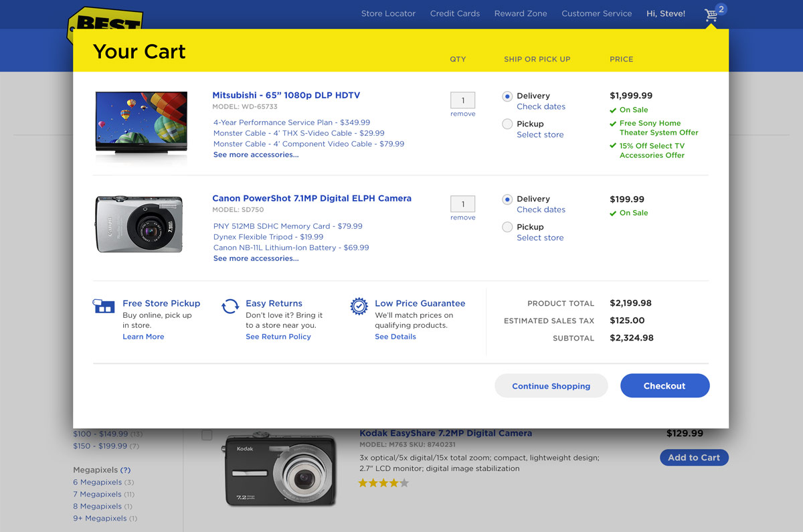This screenshot has width=803, height=532.
Task: Click the star rating under the Kodak camera
Action: [384, 482]
